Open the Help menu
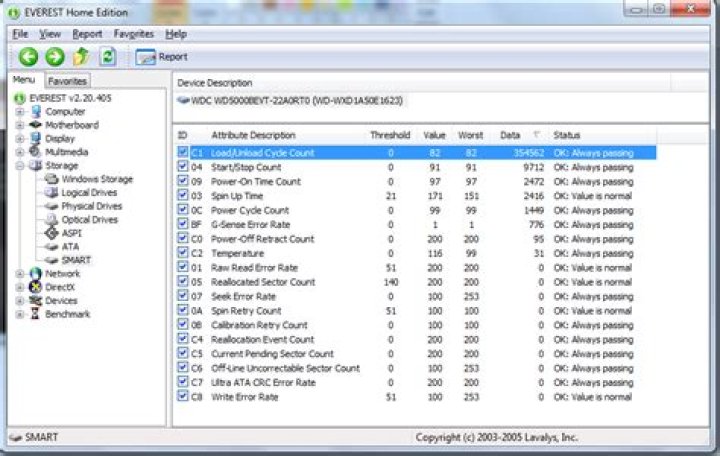 pos(176,34)
